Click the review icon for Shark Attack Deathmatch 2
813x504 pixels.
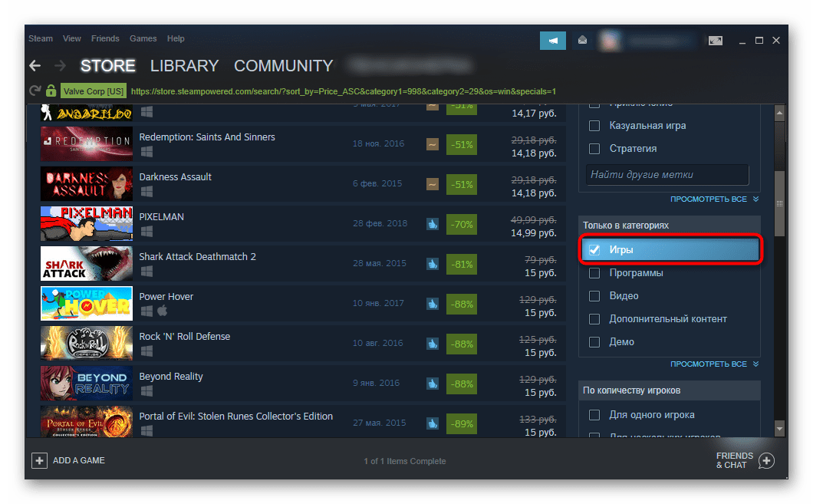coord(433,264)
